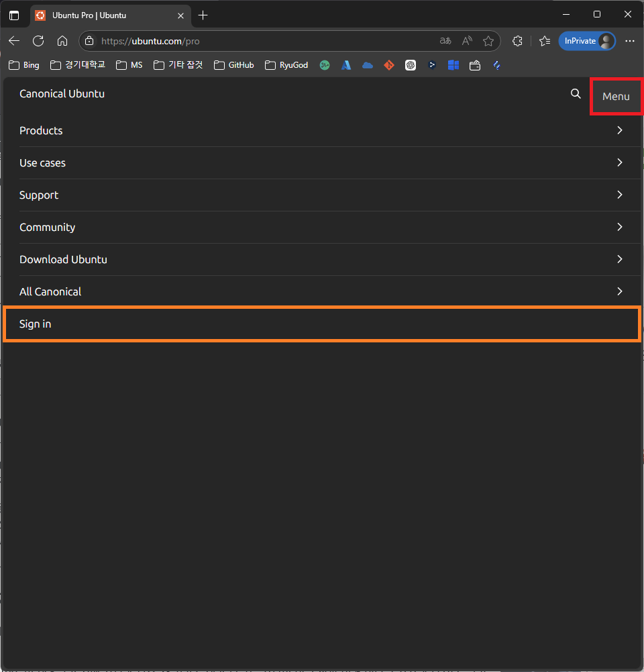
Task: Expand the Download Ubuntu menu item
Action: pos(321,259)
